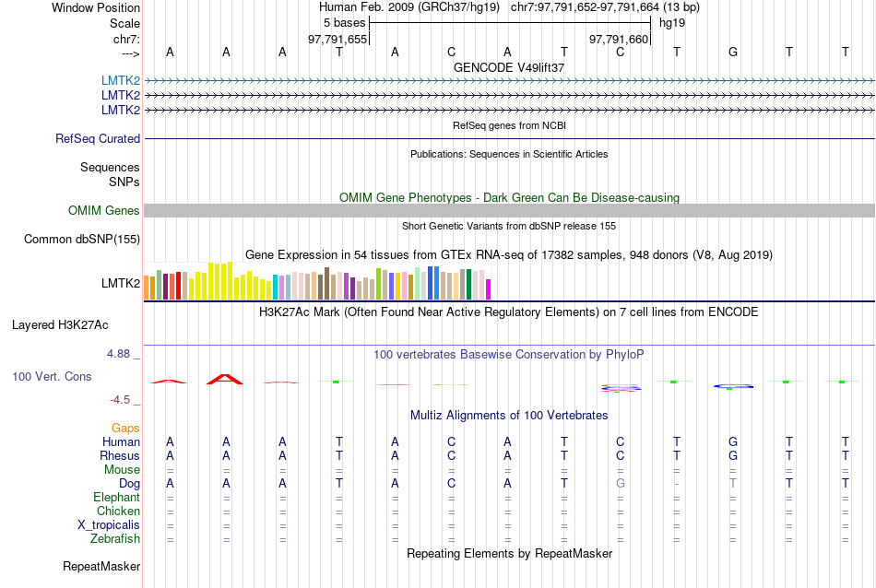Select the X_tropicalis species row label
This screenshot has width=876, height=588.
pyautogui.click(x=109, y=525)
